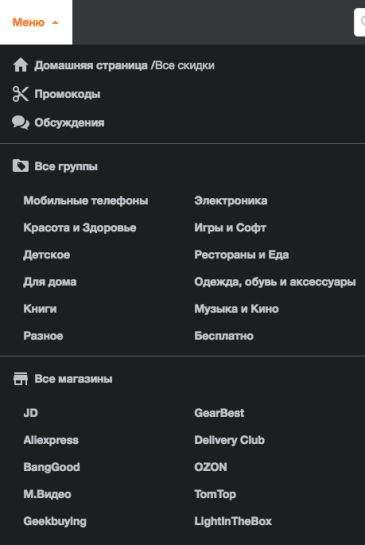Open Рестораны и Еда category
The height and width of the screenshot is (545, 365).
coord(242,255)
